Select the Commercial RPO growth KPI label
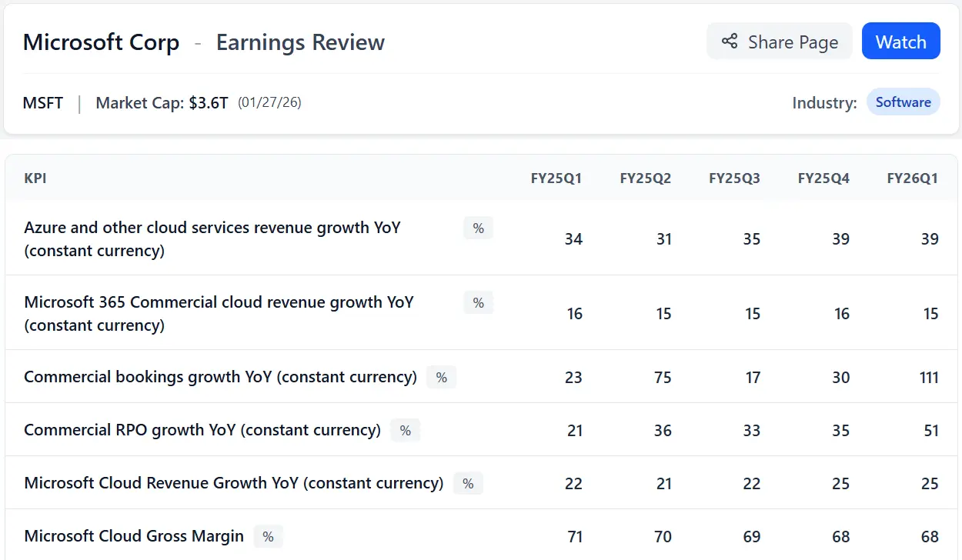 (x=202, y=430)
